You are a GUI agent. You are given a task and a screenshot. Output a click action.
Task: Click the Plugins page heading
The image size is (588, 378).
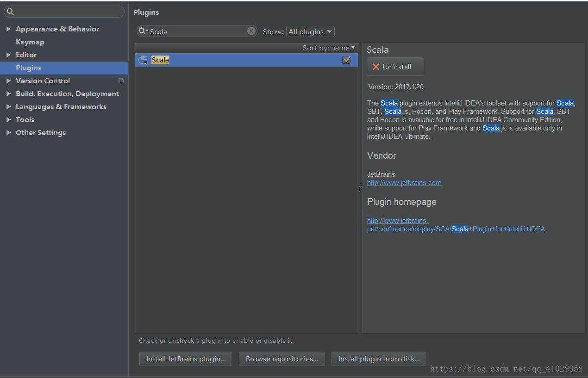(x=146, y=12)
